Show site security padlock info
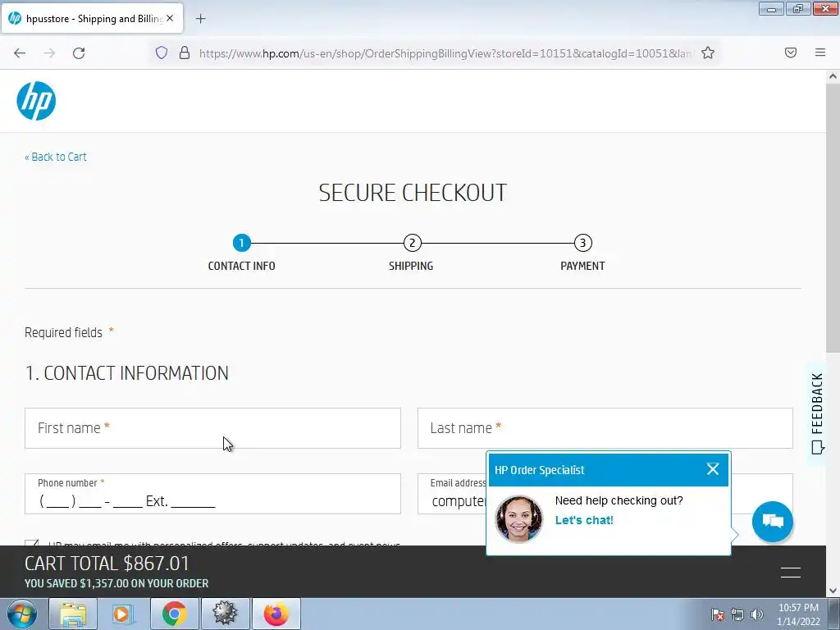840x630 pixels. coord(185,52)
